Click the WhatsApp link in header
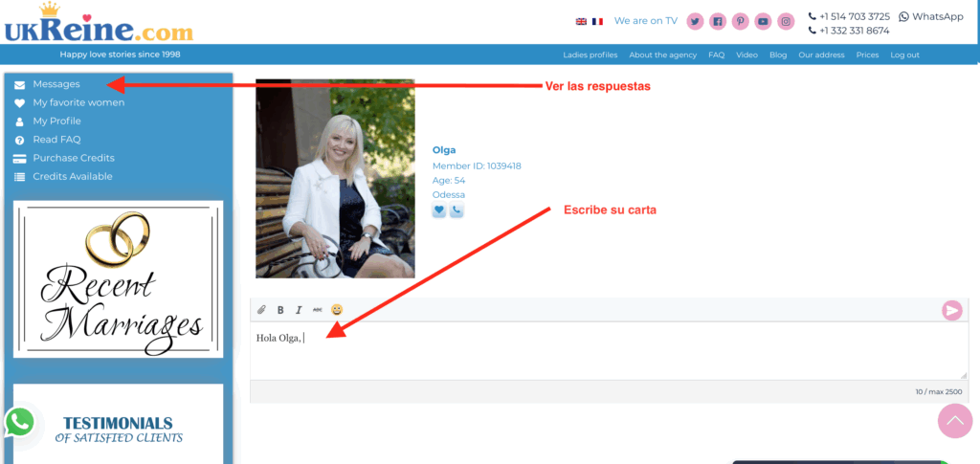The width and height of the screenshot is (980, 464). point(931,17)
